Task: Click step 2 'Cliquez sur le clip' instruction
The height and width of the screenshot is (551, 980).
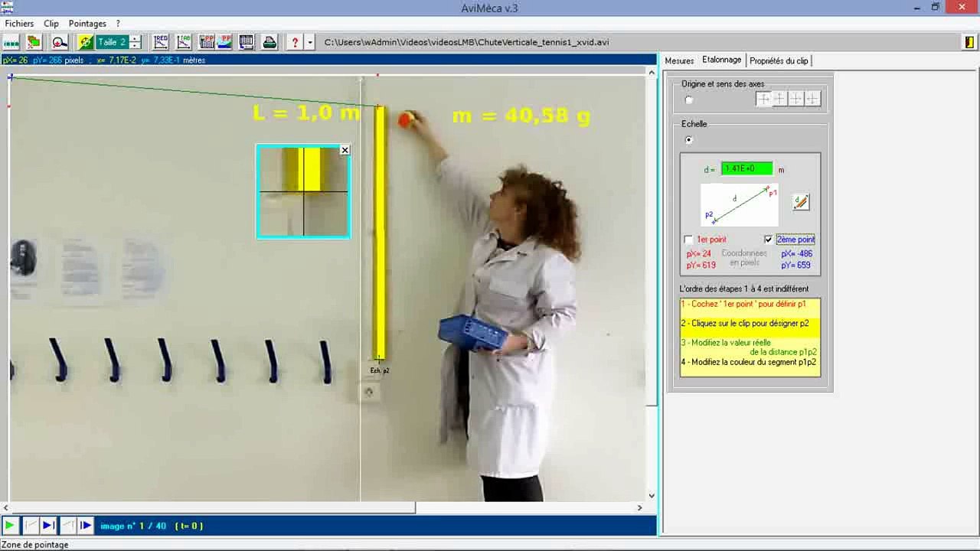Action: point(745,324)
